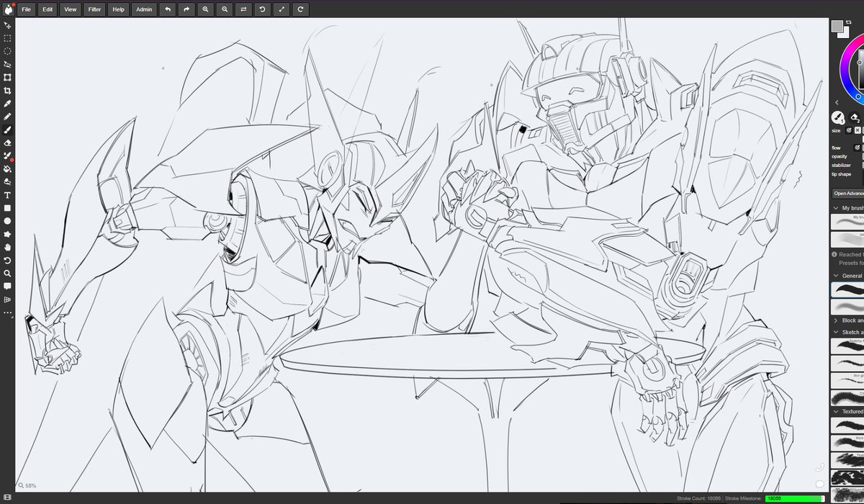Click the flip canvas horizontal arrows icon
Screen dimensions: 864x504
(x=243, y=9)
